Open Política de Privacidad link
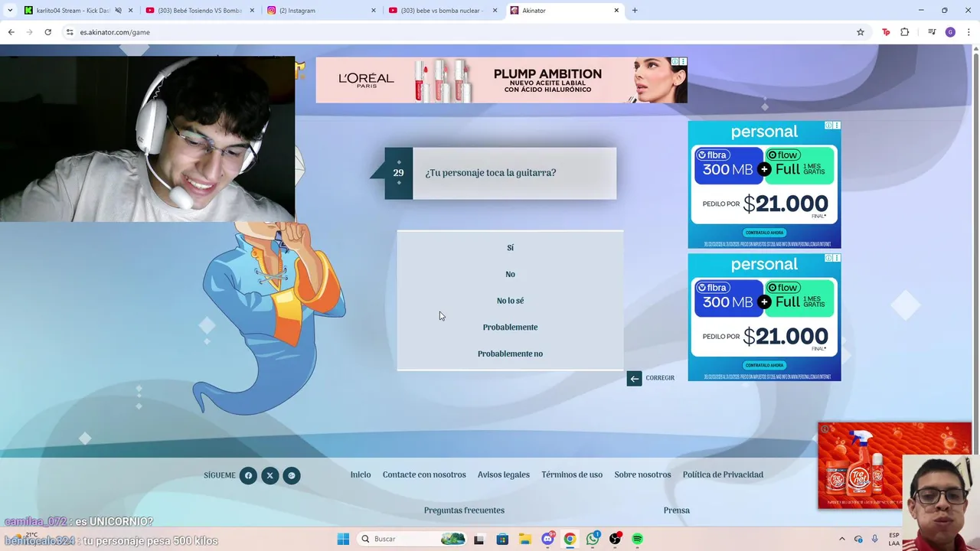980x551 pixels. click(723, 474)
